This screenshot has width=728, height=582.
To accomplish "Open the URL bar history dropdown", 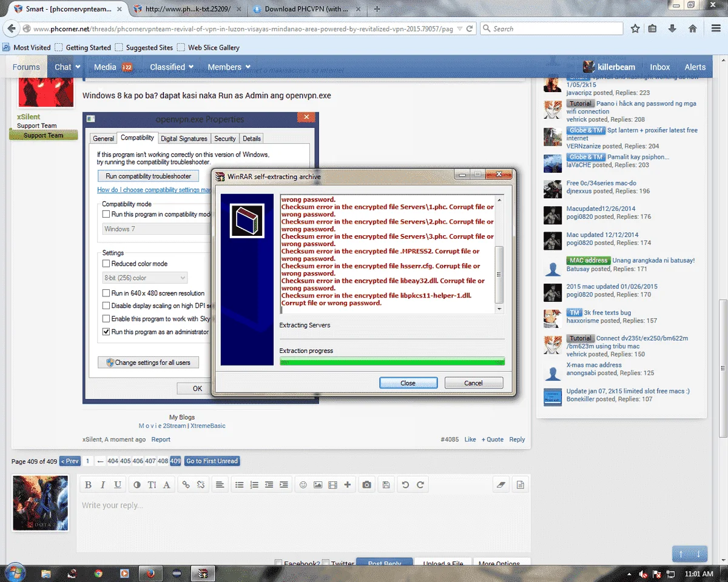I will tap(459, 28).
